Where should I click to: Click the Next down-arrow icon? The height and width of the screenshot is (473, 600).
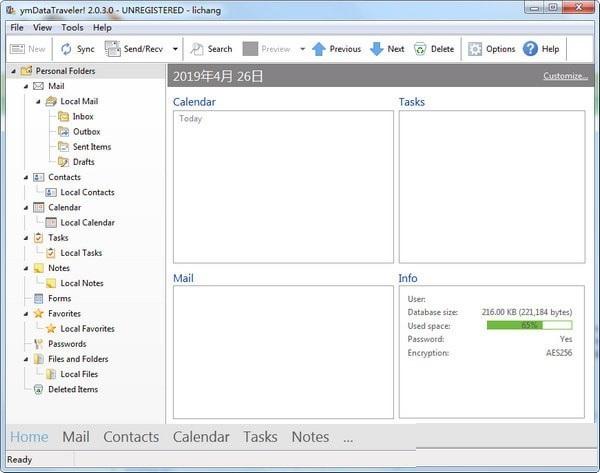click(x=376, y=49)
